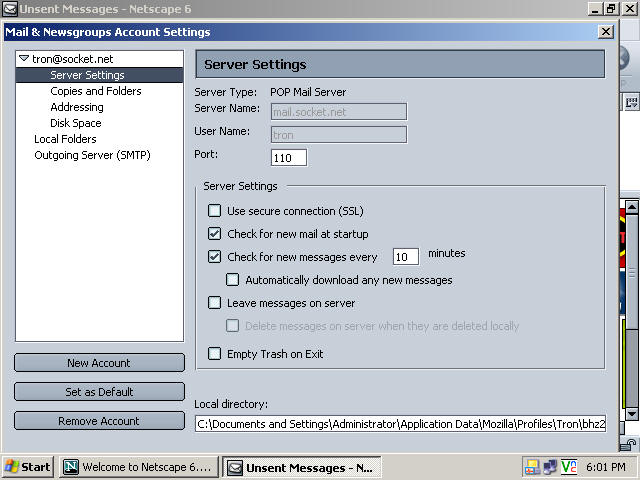
Task: Click the New Account button
Action: click(99, 363)
